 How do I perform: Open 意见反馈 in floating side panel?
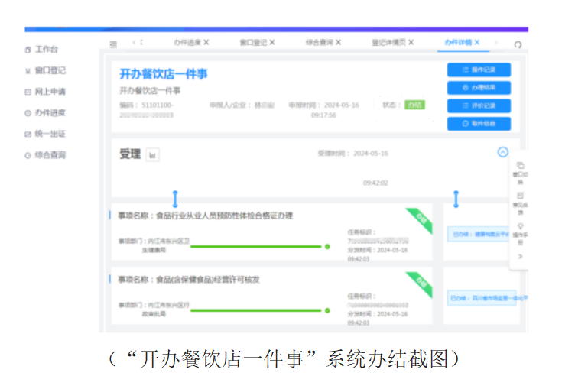click(x=520, y=204)
